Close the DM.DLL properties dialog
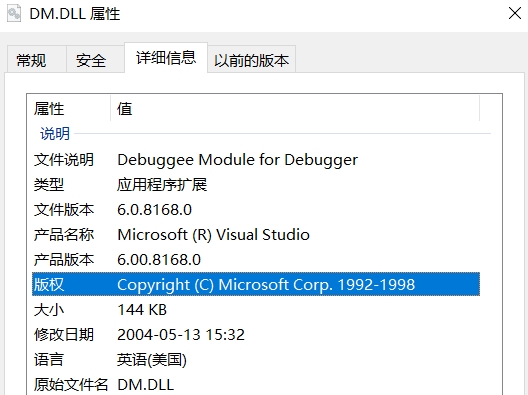Screen dimensions: 528x395 pyautogui.click(x=515, y=14)
